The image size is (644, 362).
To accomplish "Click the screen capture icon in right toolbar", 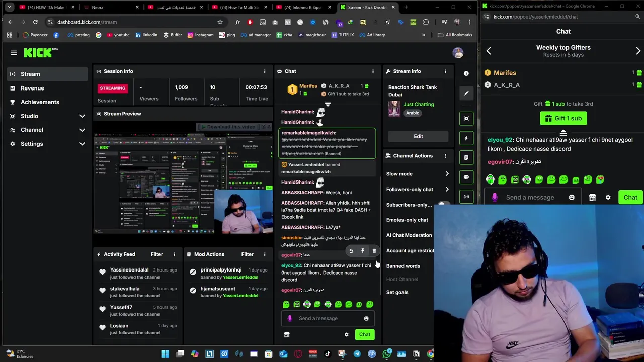I will coord(466,119).
